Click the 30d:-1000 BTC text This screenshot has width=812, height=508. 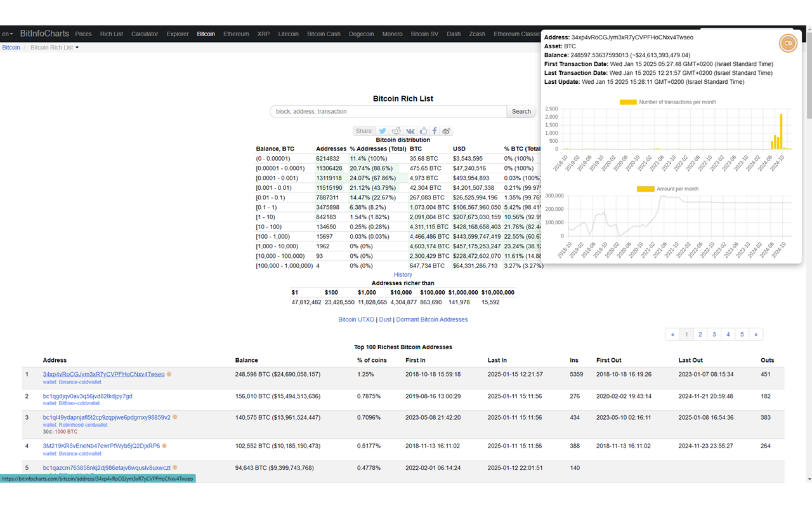click(60, 432)
